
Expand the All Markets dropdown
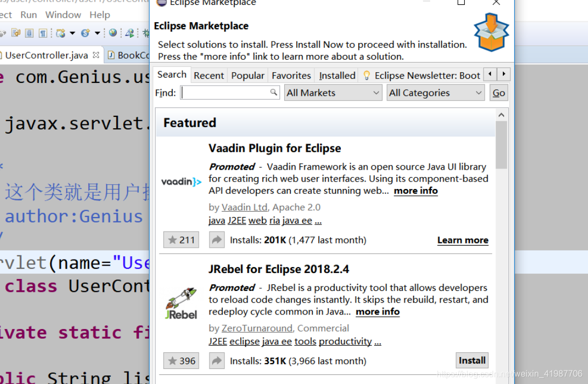point(333,93)
